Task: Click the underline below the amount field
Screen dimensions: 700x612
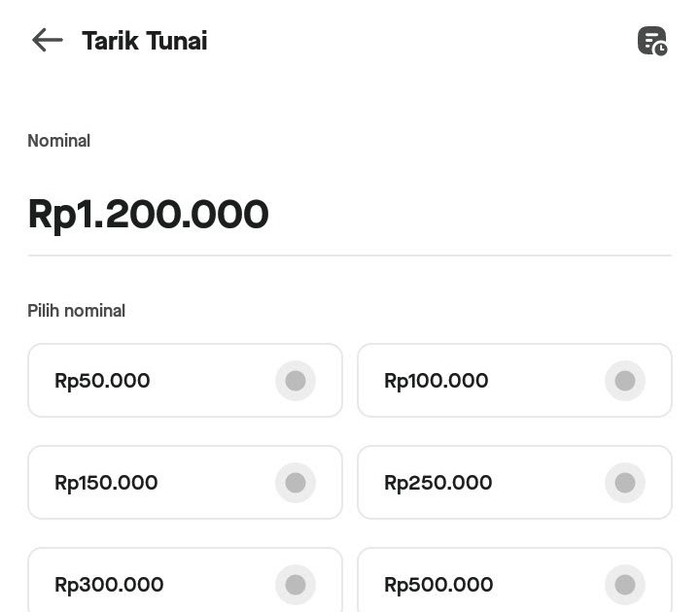Action: tap(350, 255)
